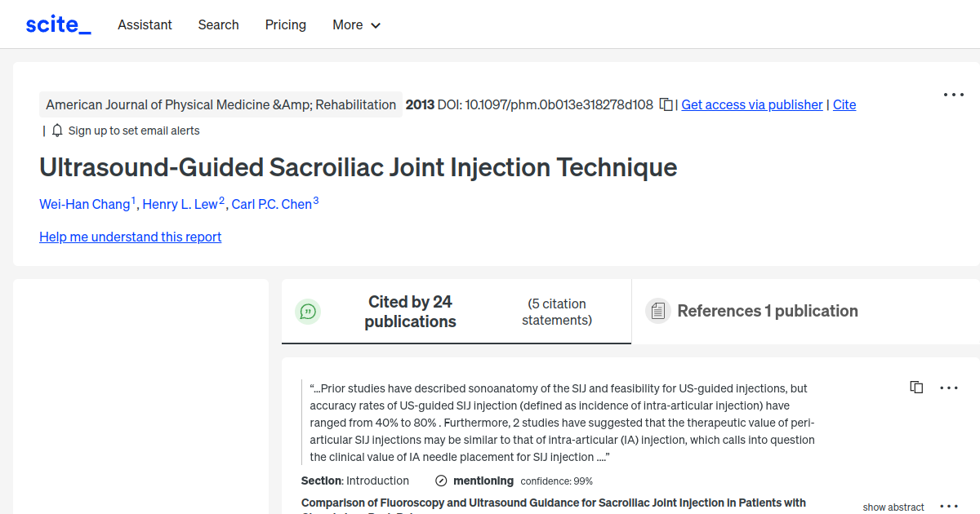Viewport: 980px width, 514px height.
Task: Click Help me understand this report
Action: 130,237
